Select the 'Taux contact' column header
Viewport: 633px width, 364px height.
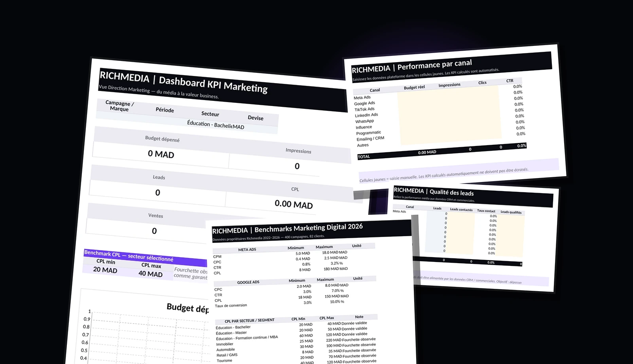pyautogui.click(x=486, y=211)
